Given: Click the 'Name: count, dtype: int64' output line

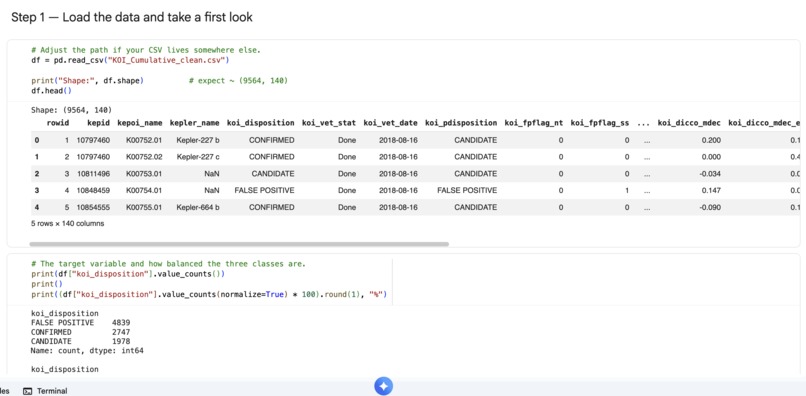Looking at the screenshot, I should pyautogui.click(x=87, y=351).
